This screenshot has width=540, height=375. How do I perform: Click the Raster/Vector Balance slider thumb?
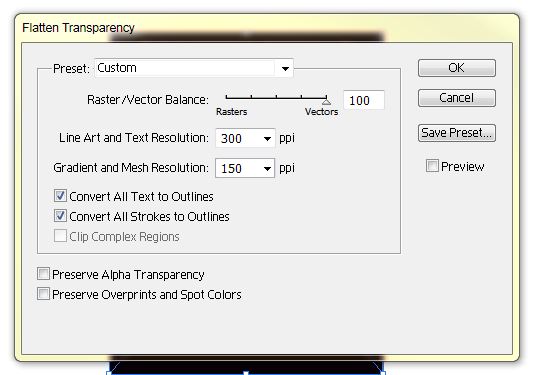tap(326, 101)
